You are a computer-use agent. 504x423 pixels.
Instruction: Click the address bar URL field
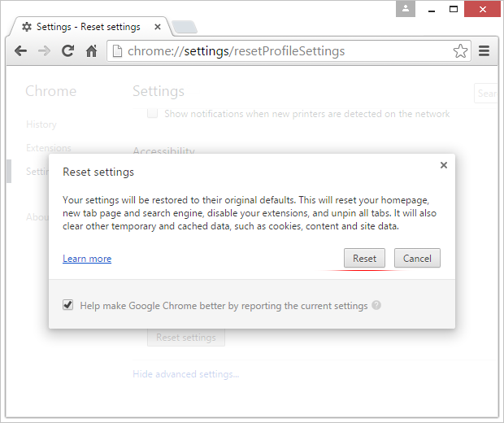click(289, 50)
